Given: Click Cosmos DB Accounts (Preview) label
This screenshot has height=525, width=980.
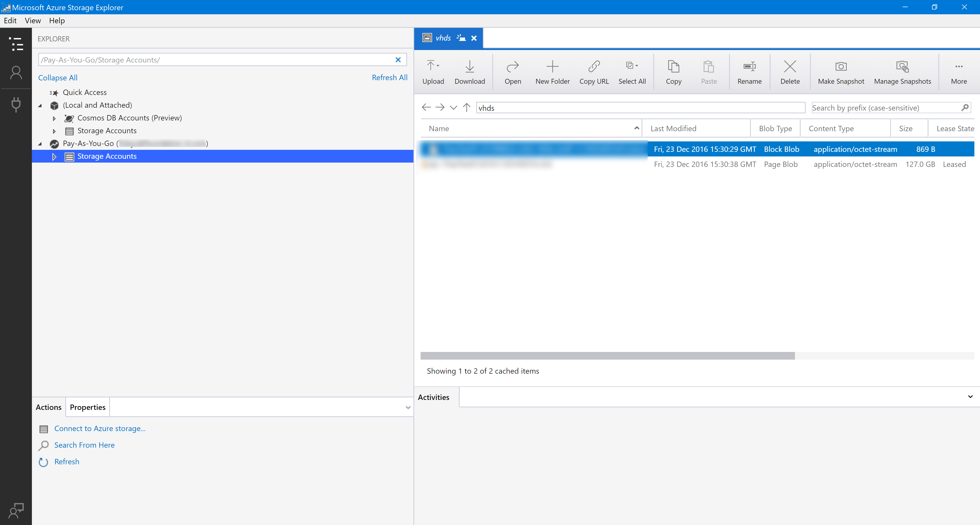Looking at the screenshot, I should 129,118.
